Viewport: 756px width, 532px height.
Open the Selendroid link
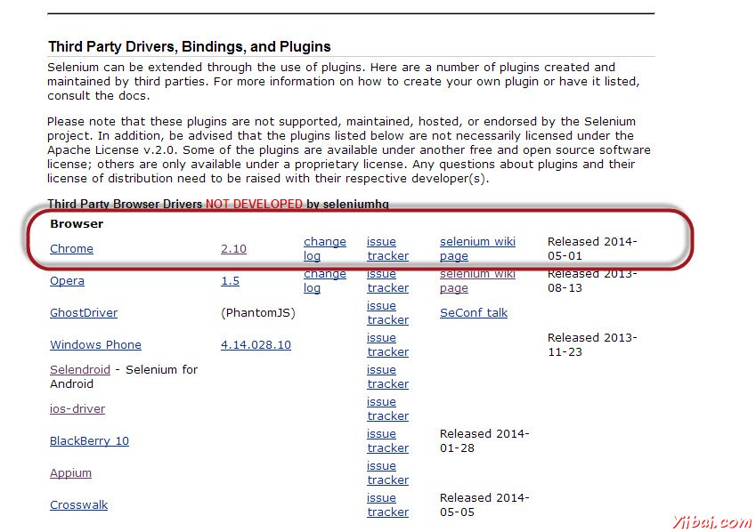pos(80,370)
